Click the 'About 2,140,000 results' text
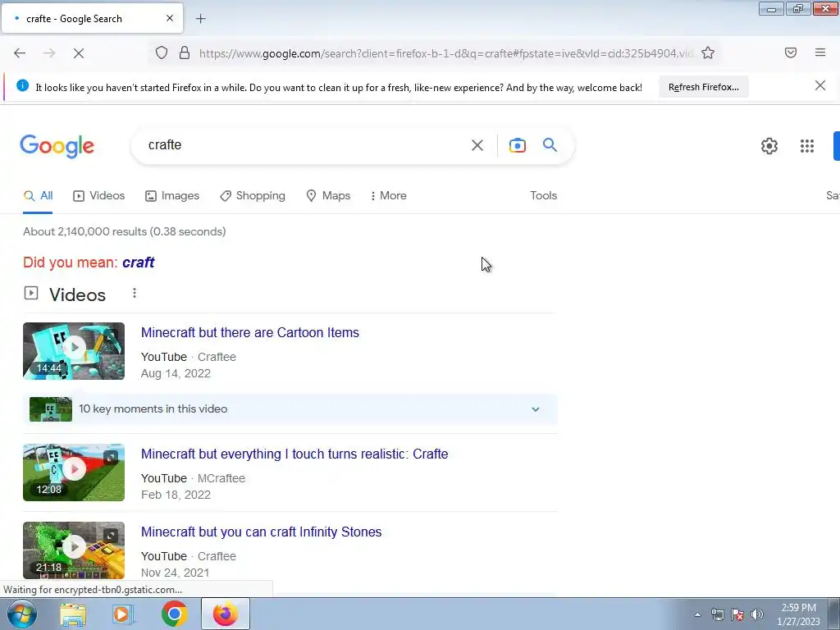840x630 pixels. pos(125,232)
